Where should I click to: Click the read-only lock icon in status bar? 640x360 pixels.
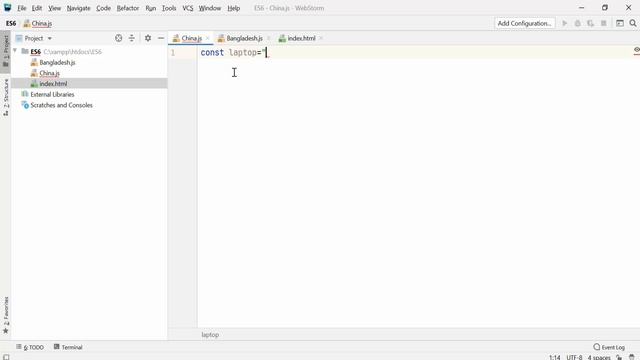(x=619, y=357)
